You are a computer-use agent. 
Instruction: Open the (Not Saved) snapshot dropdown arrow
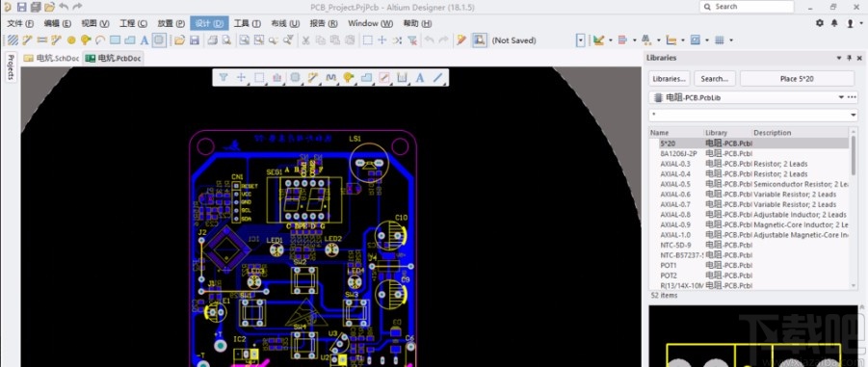tap(580, 40)
